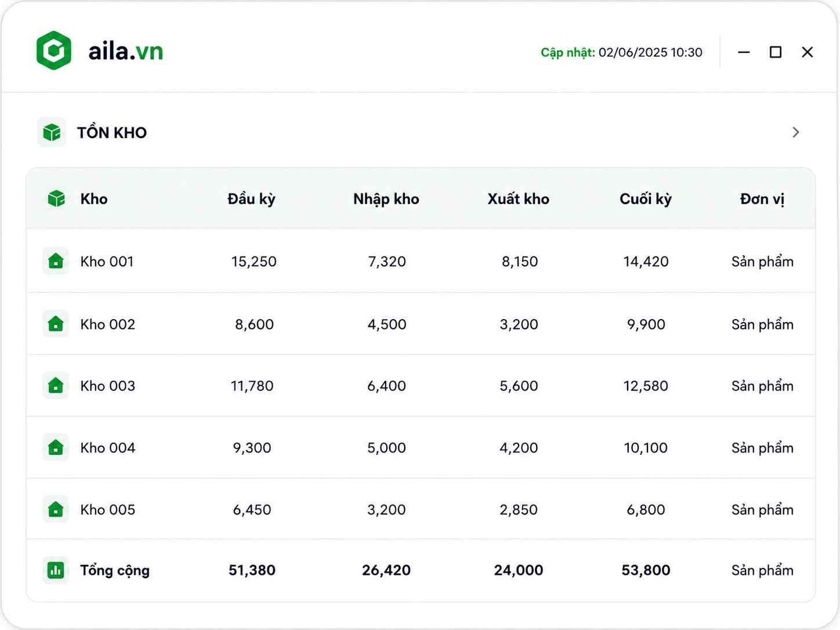
Task: Select the Tổng cộng total row label
Action: point(115,570)
